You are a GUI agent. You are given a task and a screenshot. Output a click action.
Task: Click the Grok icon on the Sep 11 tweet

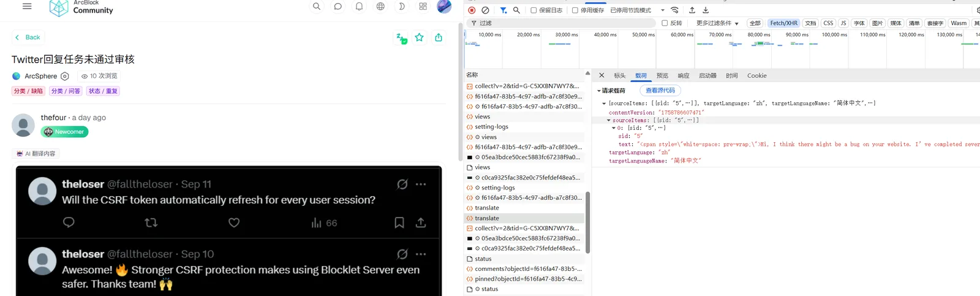(402, 184)
